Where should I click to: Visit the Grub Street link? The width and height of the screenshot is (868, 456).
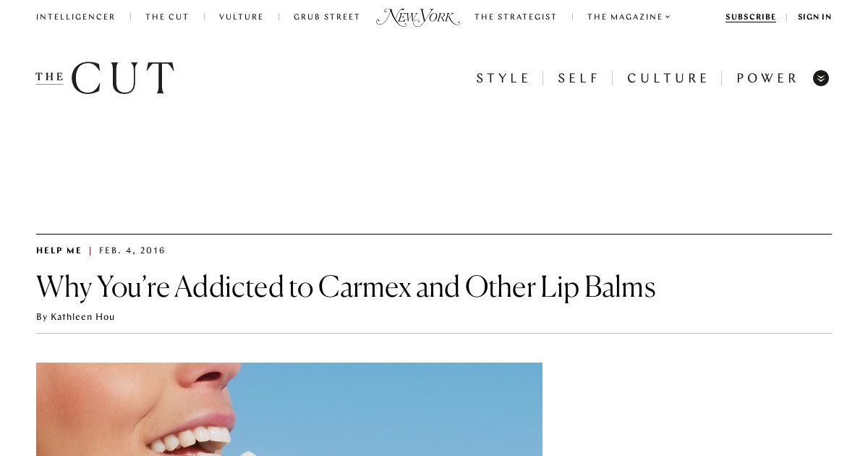(x=327, y=17)
